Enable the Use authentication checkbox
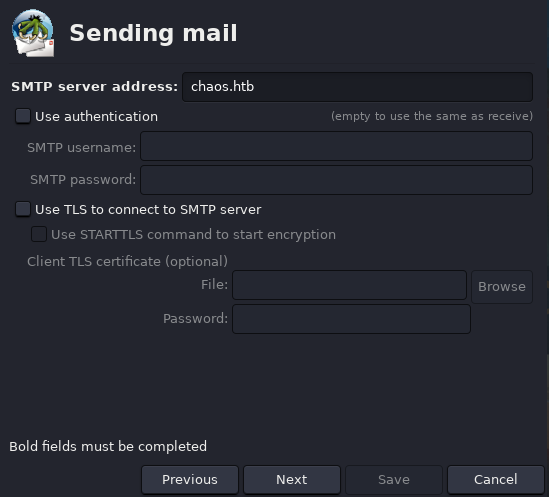549x497 pixels. 23,116
